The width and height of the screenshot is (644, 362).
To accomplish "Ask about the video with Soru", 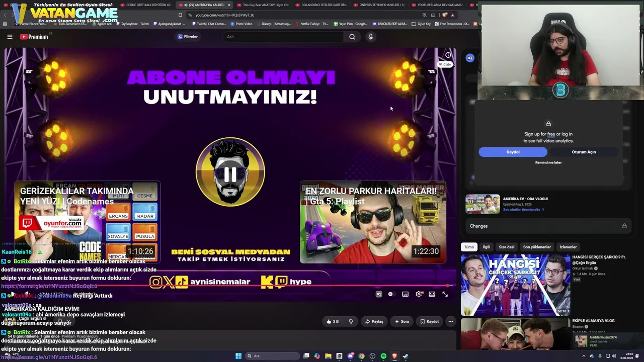I will (402, 321).
